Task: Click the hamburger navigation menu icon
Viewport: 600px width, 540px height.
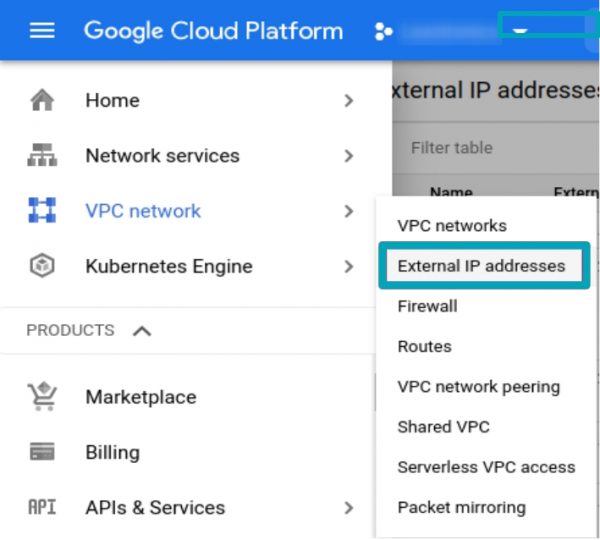Action: pyautogui.click(x=42, y=30)
